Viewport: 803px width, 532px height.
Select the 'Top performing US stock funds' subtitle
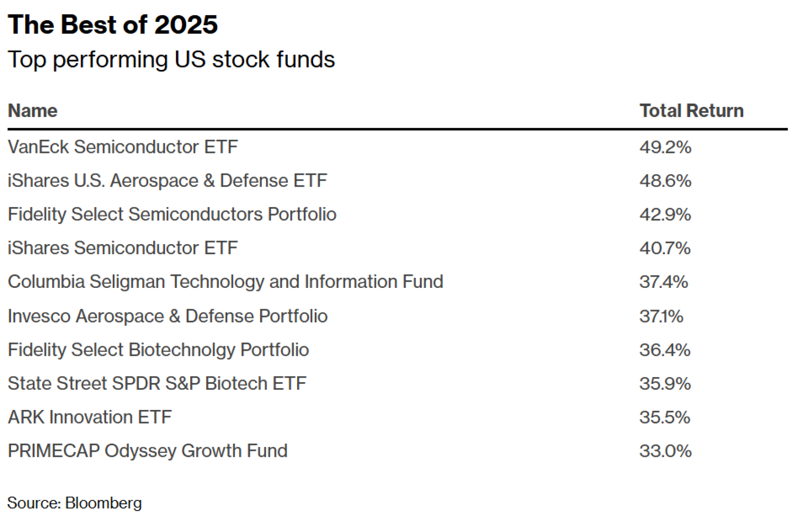tap(171, 60)
